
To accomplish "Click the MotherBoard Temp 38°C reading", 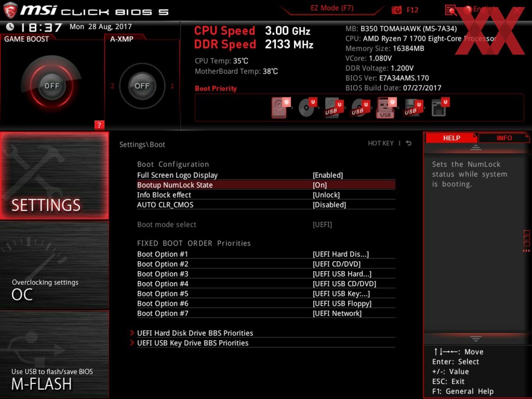I will pos(236,71).
